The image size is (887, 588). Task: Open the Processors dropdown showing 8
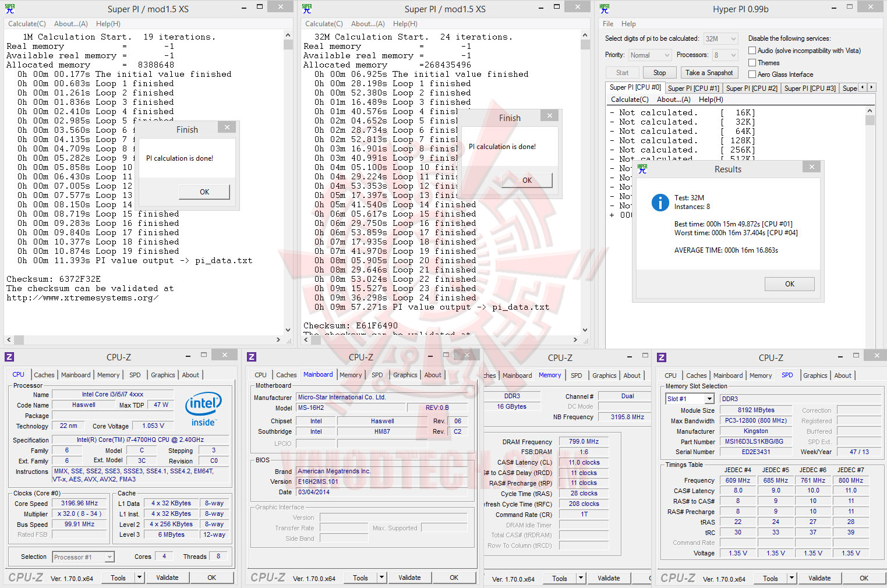pos(725,55)
